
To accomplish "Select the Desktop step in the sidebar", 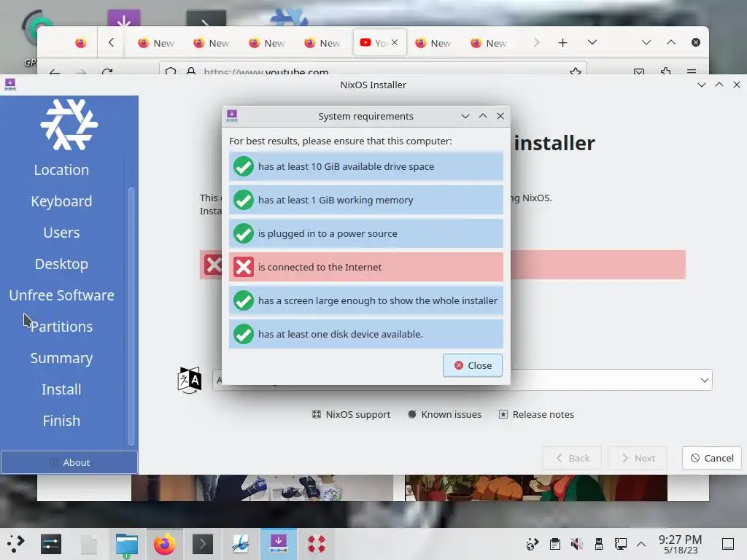I will tap(61, 264).
